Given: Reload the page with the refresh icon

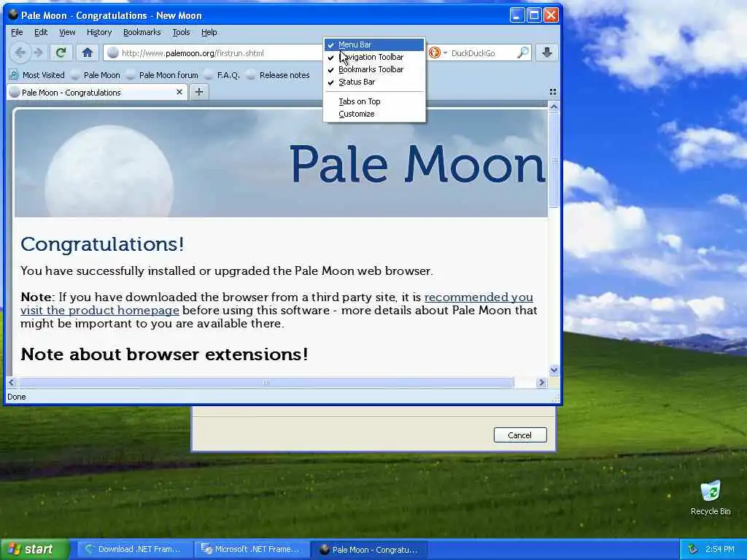Looking at the screenshot, I should click(61, 52).
